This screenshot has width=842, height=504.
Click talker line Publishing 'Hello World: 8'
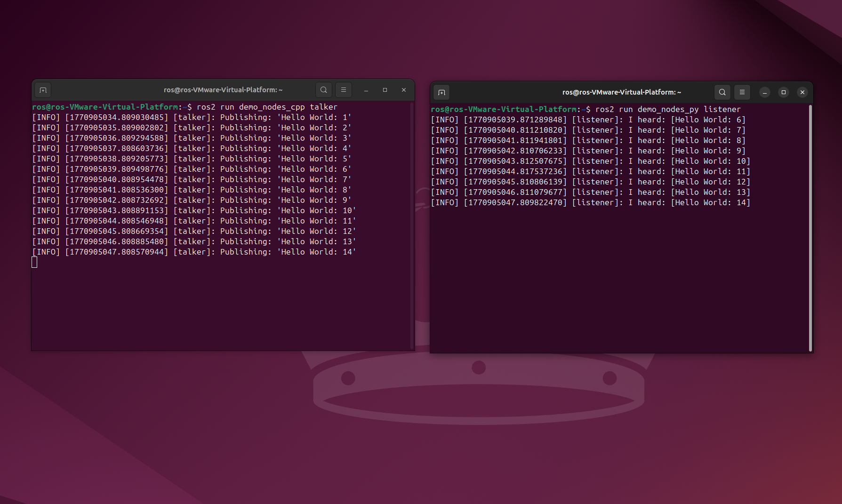(191, 190)
